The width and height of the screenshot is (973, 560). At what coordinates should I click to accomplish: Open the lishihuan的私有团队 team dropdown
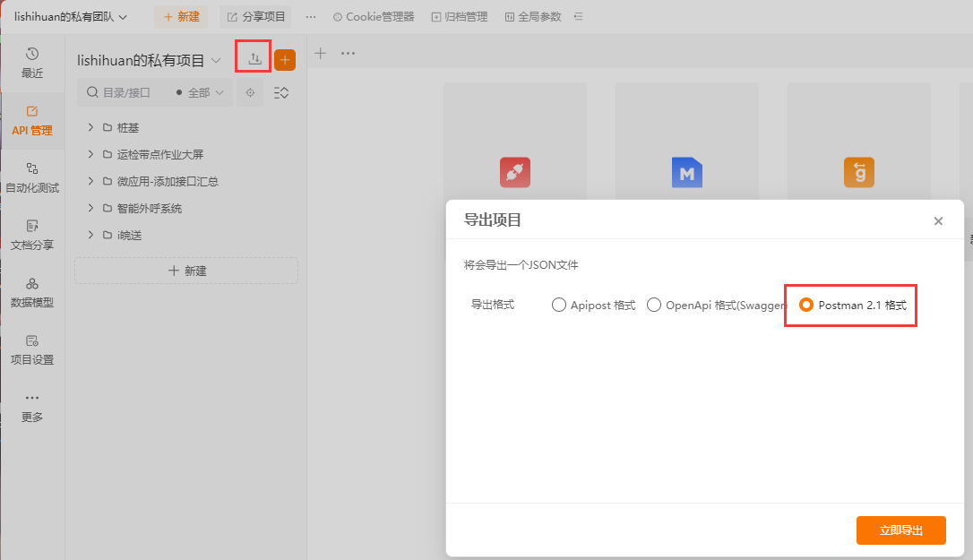71,16
